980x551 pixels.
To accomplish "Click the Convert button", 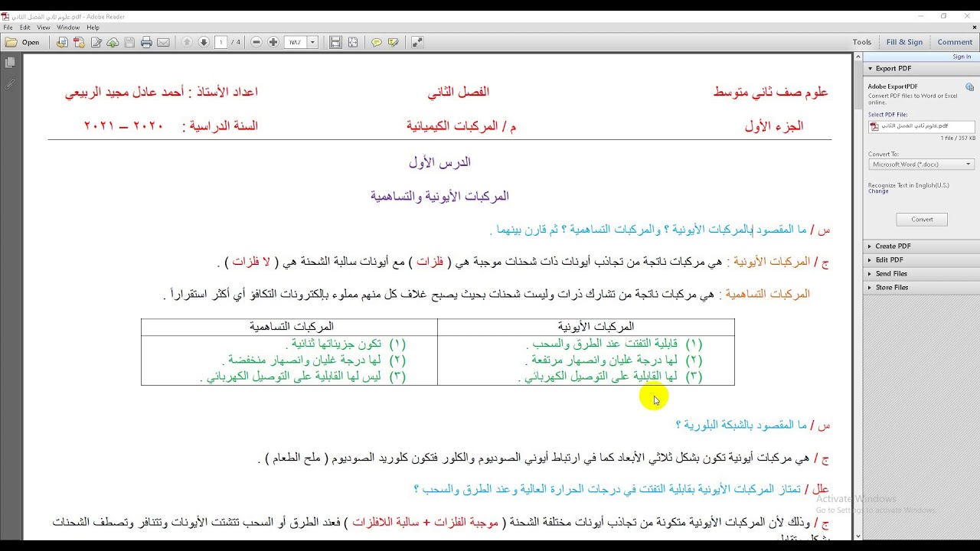I will [922, 220].
